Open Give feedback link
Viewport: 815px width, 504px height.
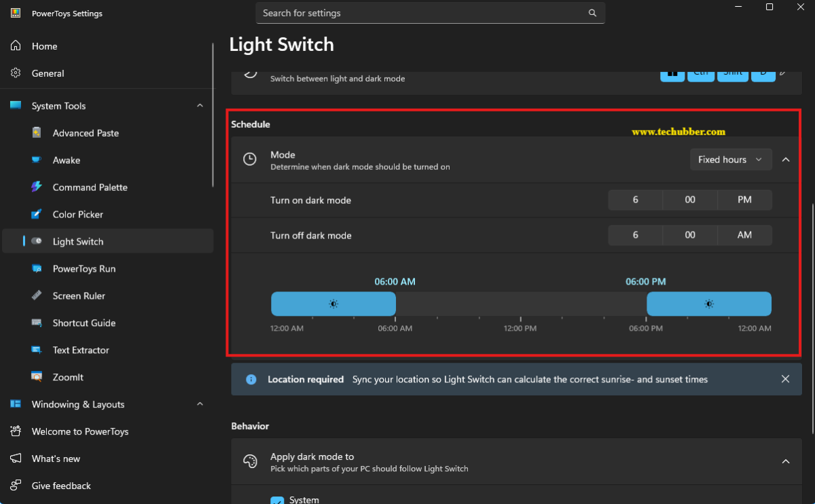[x=108, y=486]
